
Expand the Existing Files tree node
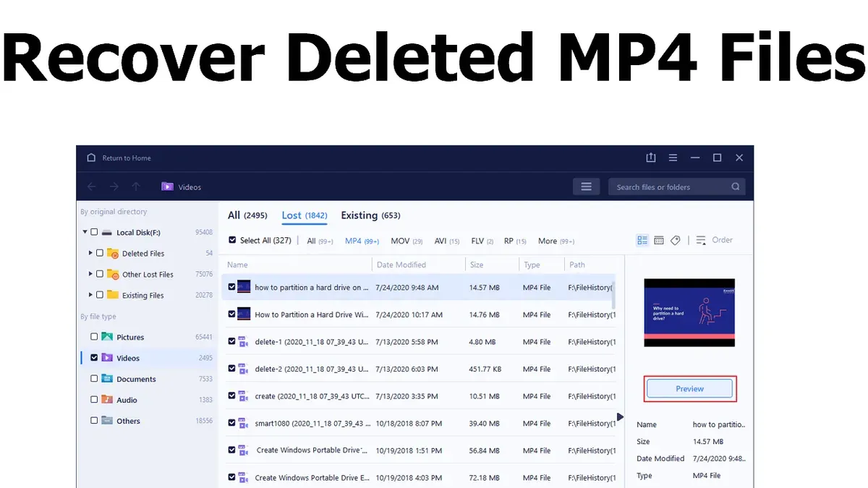90,295
